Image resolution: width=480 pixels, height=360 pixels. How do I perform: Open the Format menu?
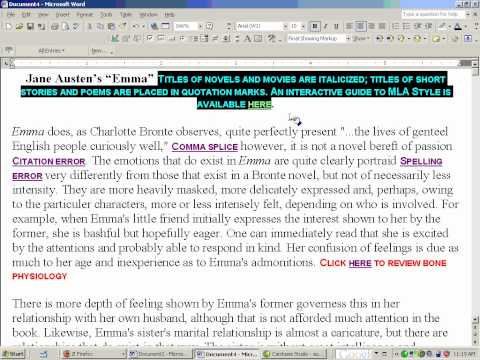(x=85, y=15)
